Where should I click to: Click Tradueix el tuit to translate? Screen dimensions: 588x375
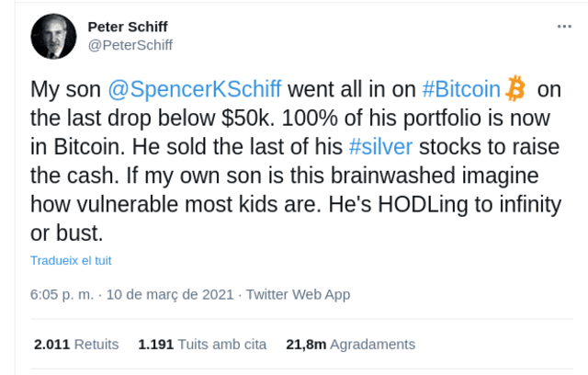coord(70,260)
